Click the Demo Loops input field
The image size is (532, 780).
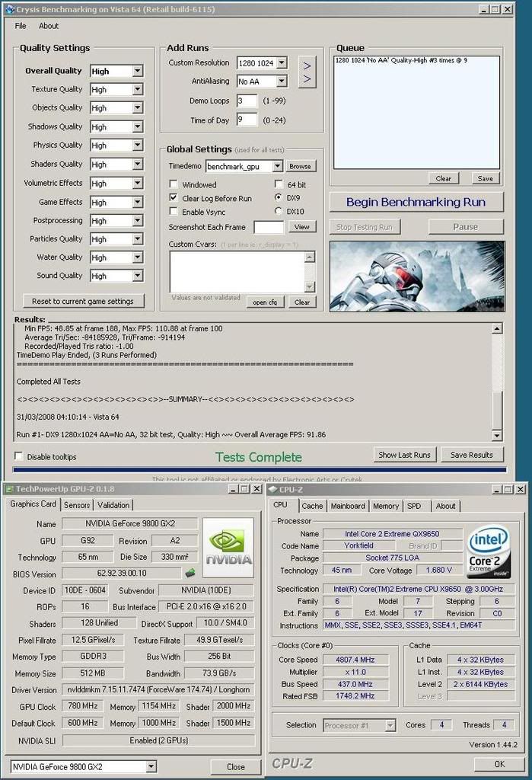coord(247,101)
